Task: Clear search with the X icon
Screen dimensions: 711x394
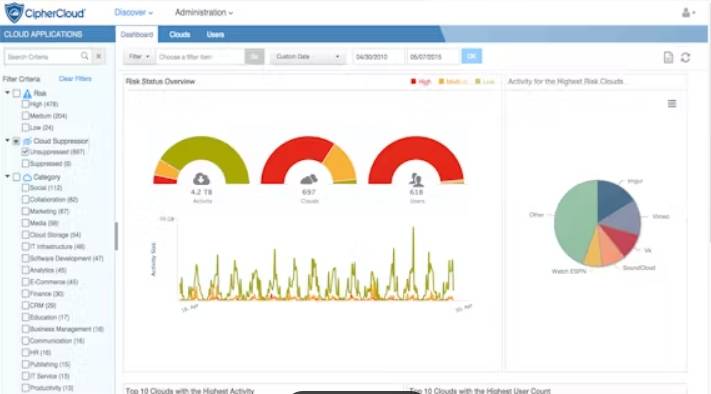Action: pyautogui.click(x=98, y=56)
